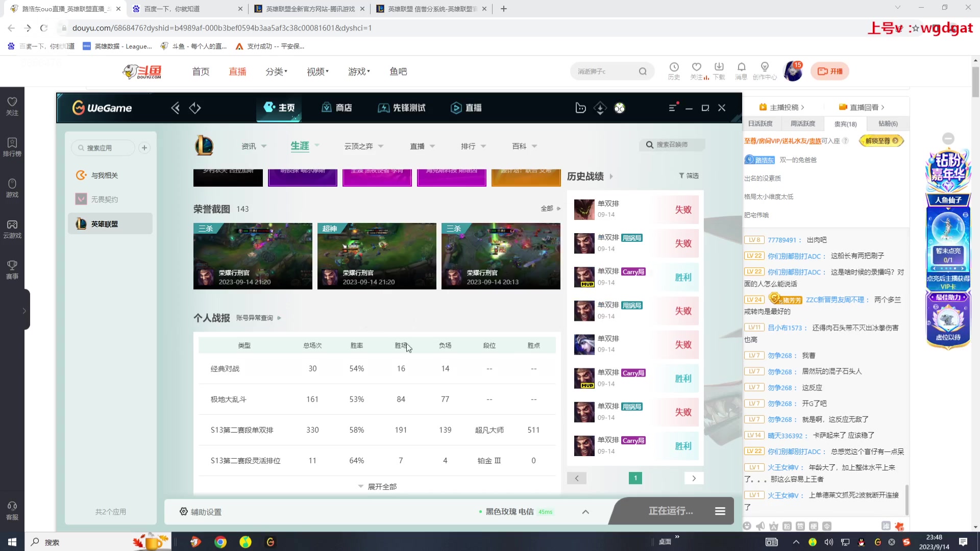Collapse the 辅助设置 bar with its chevron

tap(585, 512)
